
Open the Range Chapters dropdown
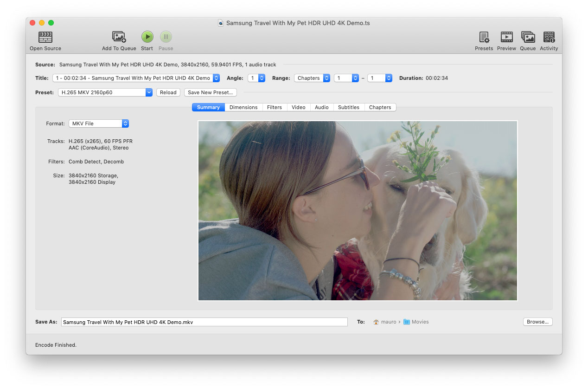312,78
